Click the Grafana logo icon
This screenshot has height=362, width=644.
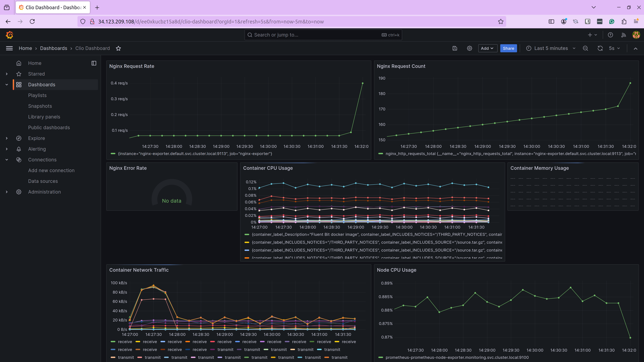pos(10,35)
